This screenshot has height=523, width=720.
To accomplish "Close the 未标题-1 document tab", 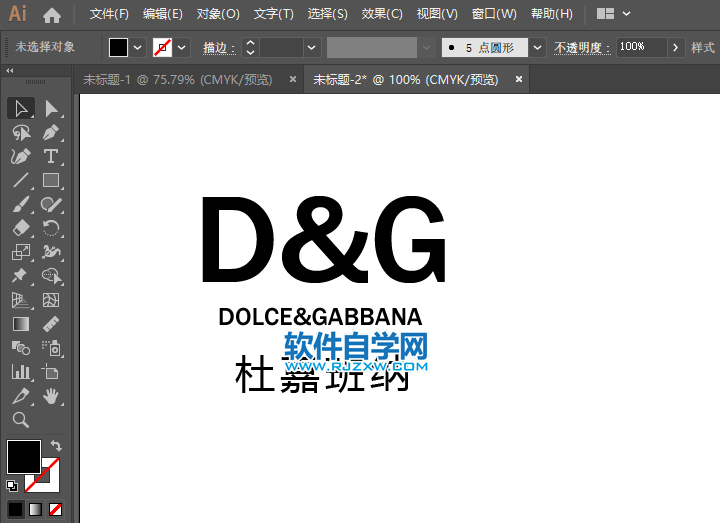I will (292, 79).
